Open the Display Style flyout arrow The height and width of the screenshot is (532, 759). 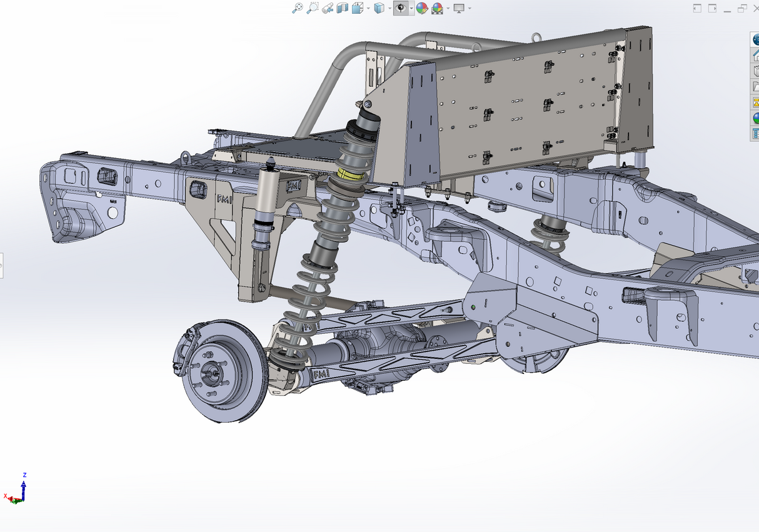pyautogui.click(x=390, y=9)
